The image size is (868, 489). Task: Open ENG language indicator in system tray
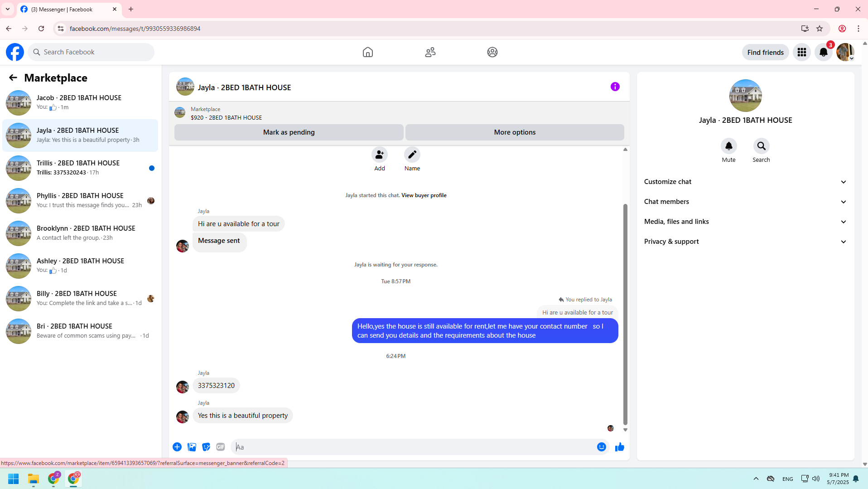(x=787, y=479)
